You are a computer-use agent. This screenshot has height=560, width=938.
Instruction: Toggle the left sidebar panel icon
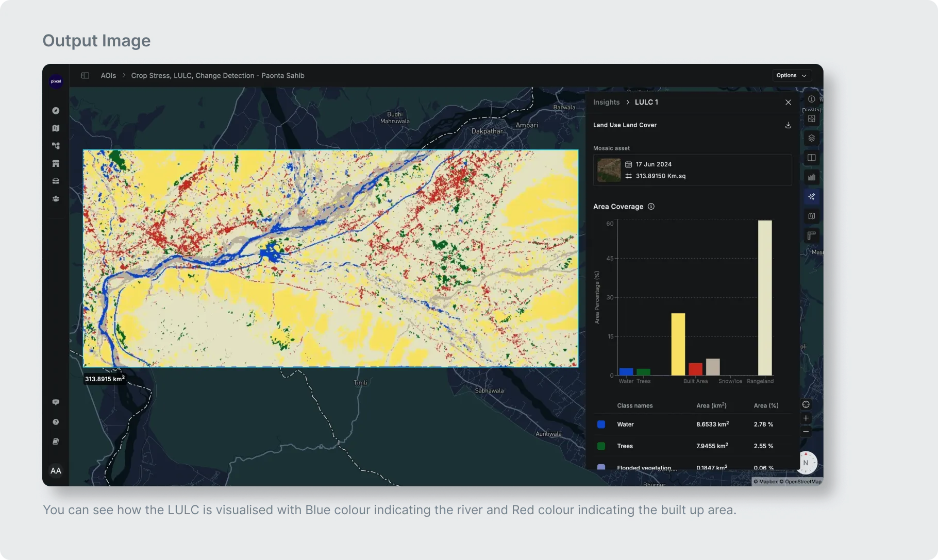pyautogui.click(x=86, y=76)
